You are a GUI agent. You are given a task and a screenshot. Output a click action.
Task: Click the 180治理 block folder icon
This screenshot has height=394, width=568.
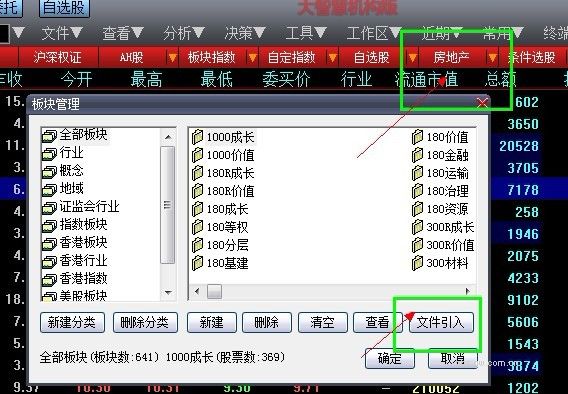point(417,191)
